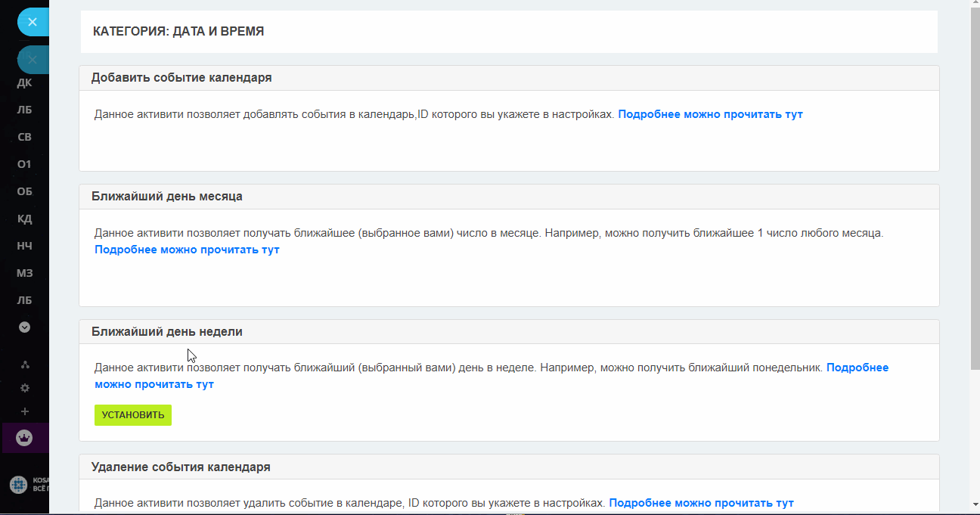Install the Ближайший день недели activity with УСТАНОВИТЬ
The image size is (980, 515).
133,415
